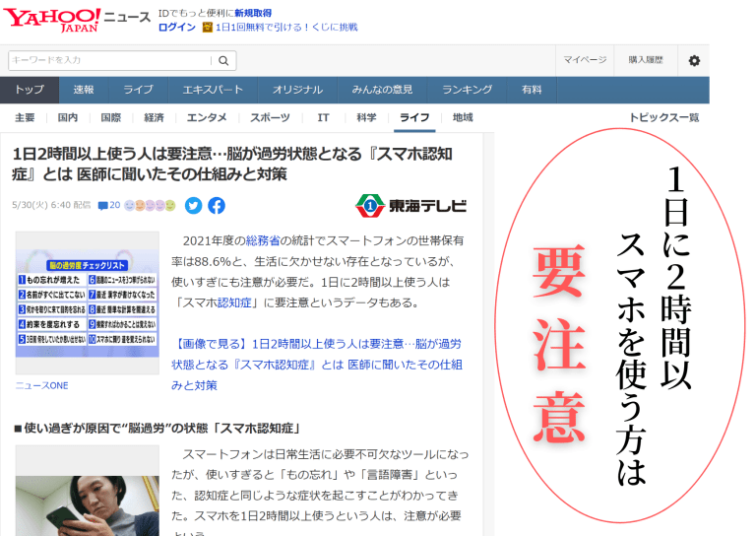Viewport: 756px width, 536px height.
Task: Click the 総務省 link in article
Action: (x=263, y=240)
